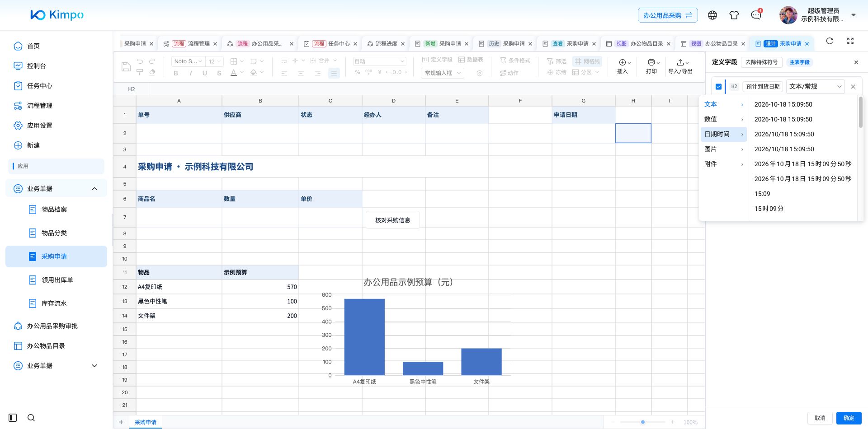Collapse the 业务单据 sidebar group
The image size is (868, 429).
click(x=94, y=189)
